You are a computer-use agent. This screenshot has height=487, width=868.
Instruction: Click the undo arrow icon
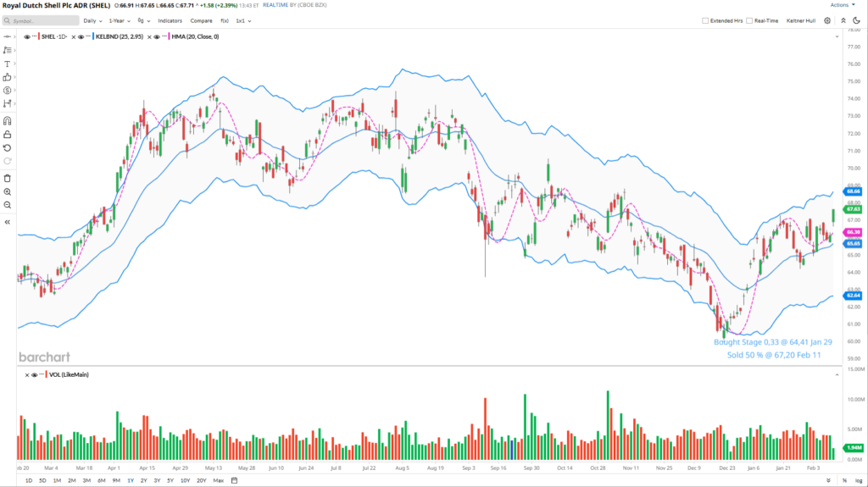[8, 147]
